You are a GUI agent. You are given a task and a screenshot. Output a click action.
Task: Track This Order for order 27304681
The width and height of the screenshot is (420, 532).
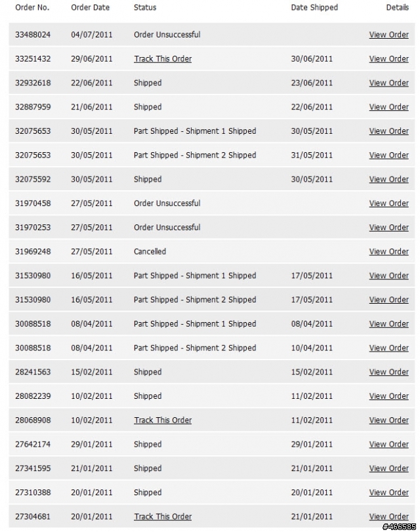pos(163,516)
